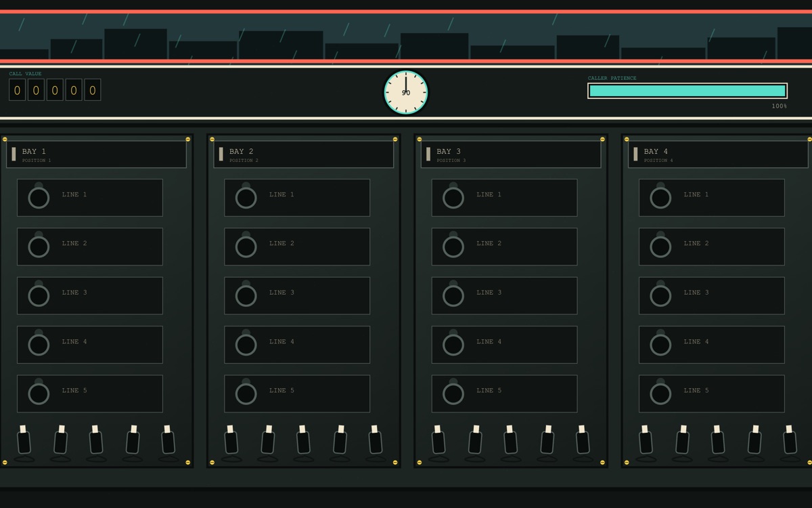The image size is (812, 508).
Task: Click the Line 2 jack socket in Bay 1
Action: pos(39,247)
